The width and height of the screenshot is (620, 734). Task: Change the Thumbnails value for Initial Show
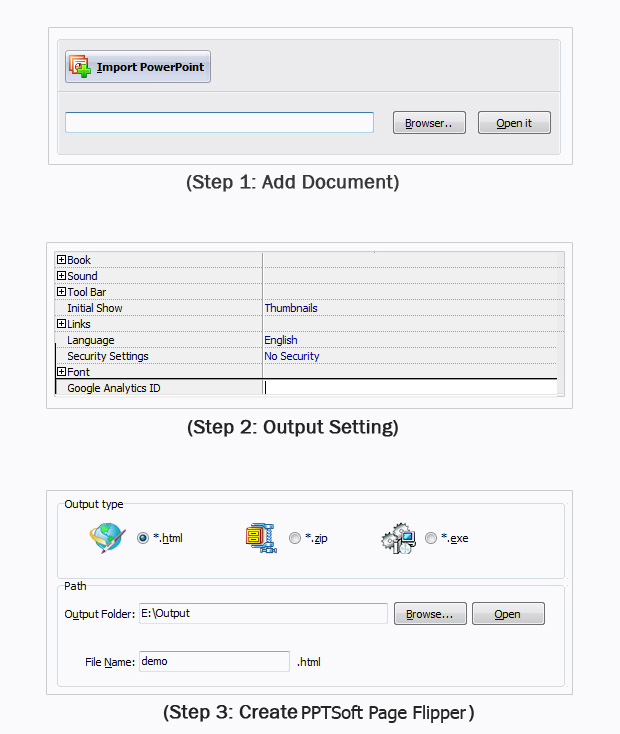(291, 308)
